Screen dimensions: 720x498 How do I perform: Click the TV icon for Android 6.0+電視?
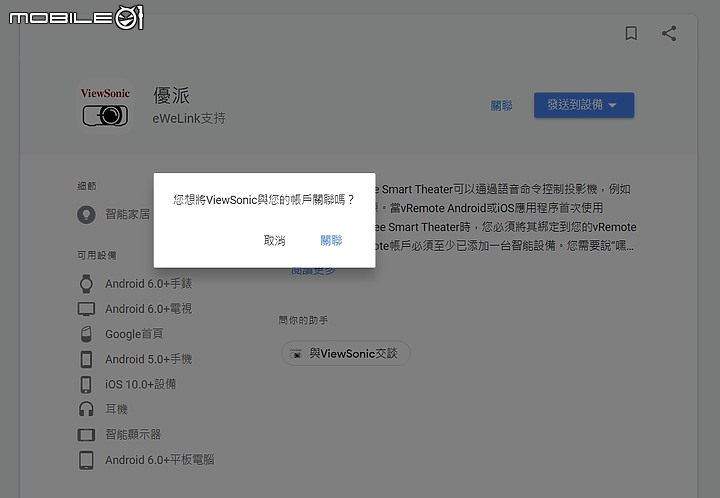tap(86, 309)
